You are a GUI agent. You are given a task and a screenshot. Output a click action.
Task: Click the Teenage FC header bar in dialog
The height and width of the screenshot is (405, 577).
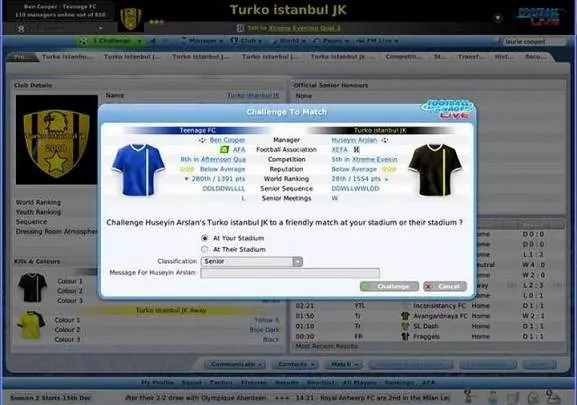[198, 130]
